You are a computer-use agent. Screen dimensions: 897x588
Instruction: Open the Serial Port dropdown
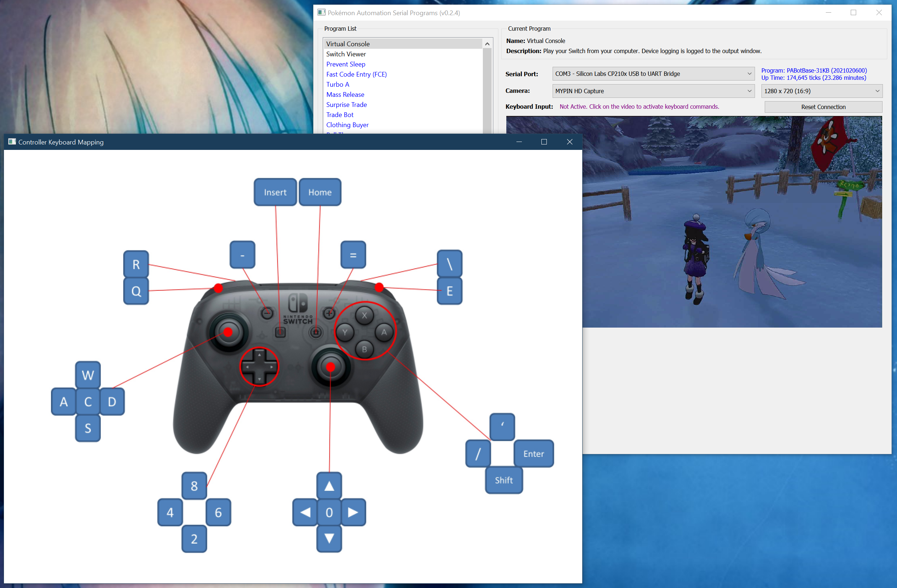tap(653, 74)
